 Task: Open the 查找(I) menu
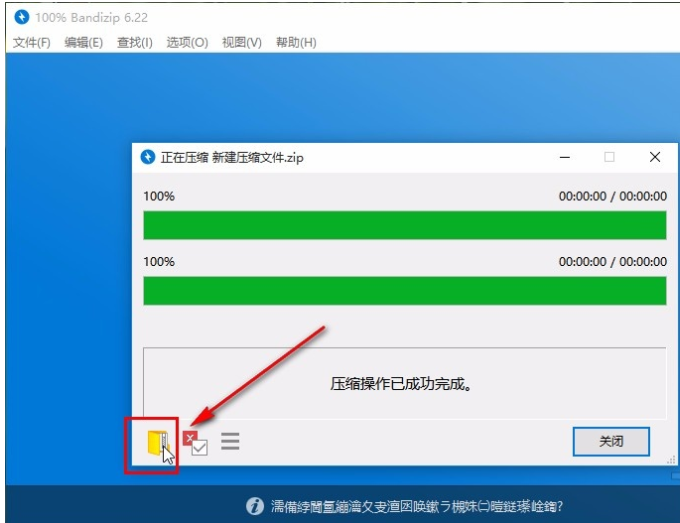coord(135,42)
